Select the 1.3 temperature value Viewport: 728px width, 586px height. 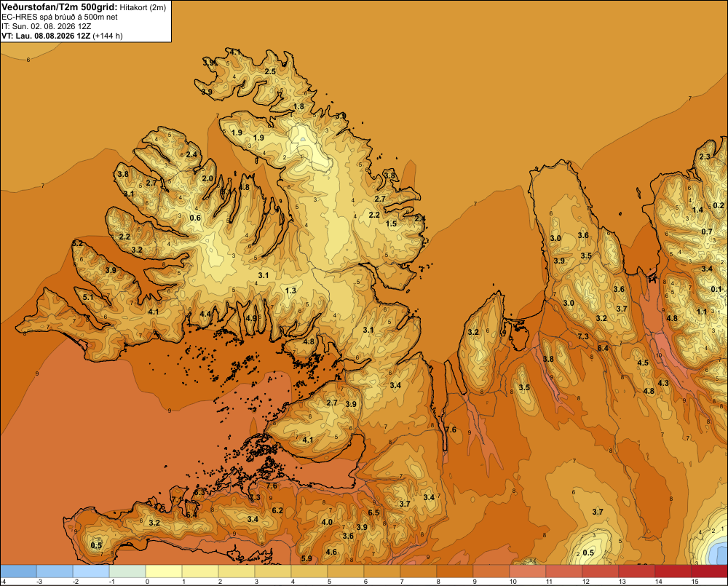coord(290,290)
